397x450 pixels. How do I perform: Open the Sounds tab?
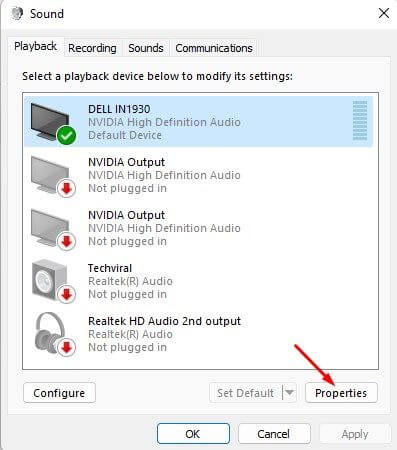[x=146, y=48]
